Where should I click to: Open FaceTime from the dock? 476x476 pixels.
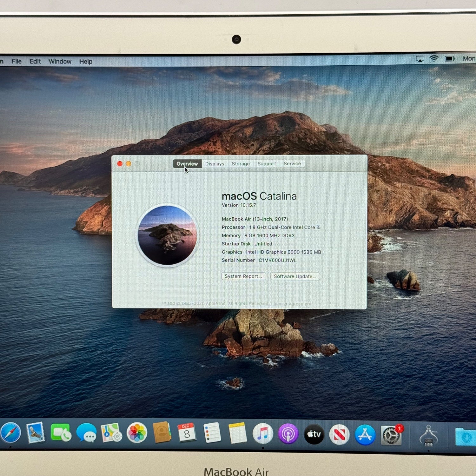[x=61, y=433]
